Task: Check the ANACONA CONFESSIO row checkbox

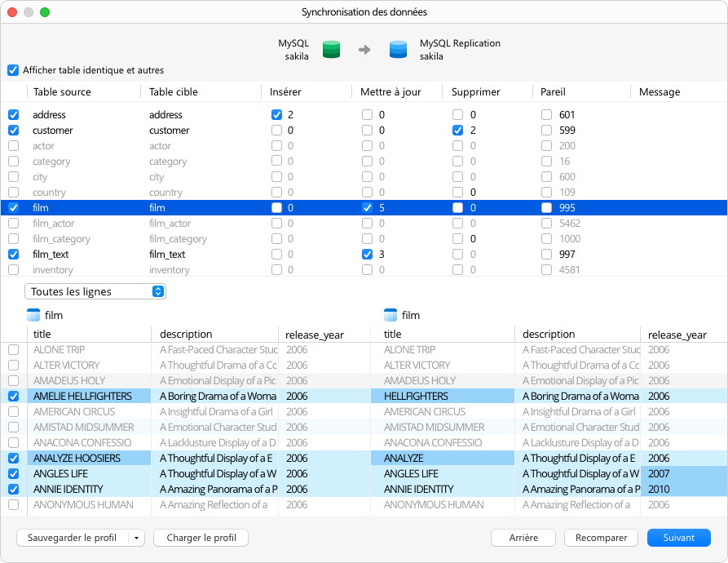Action: 14,443
